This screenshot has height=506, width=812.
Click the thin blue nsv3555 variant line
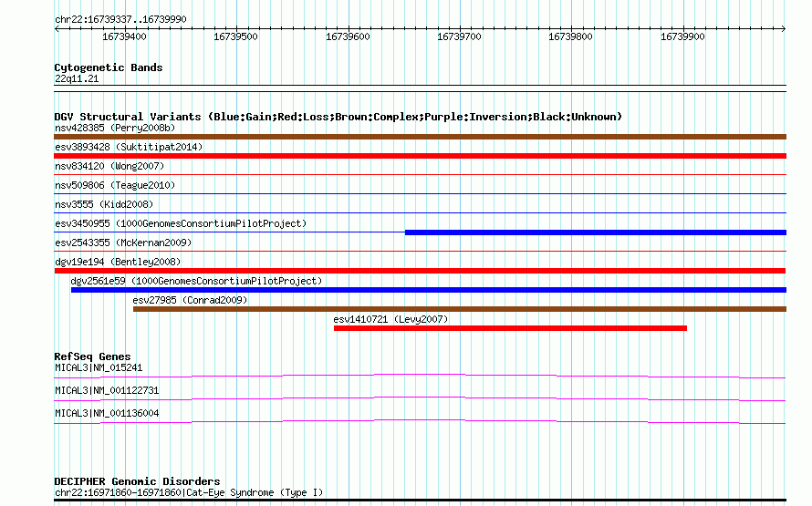pyautogui.click(x=420, y=213)
